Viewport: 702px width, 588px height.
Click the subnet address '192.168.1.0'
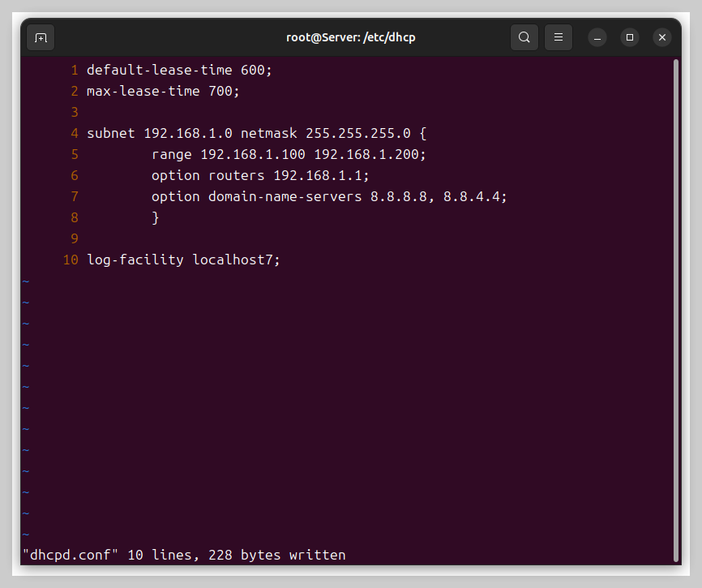tap(188, 134)
